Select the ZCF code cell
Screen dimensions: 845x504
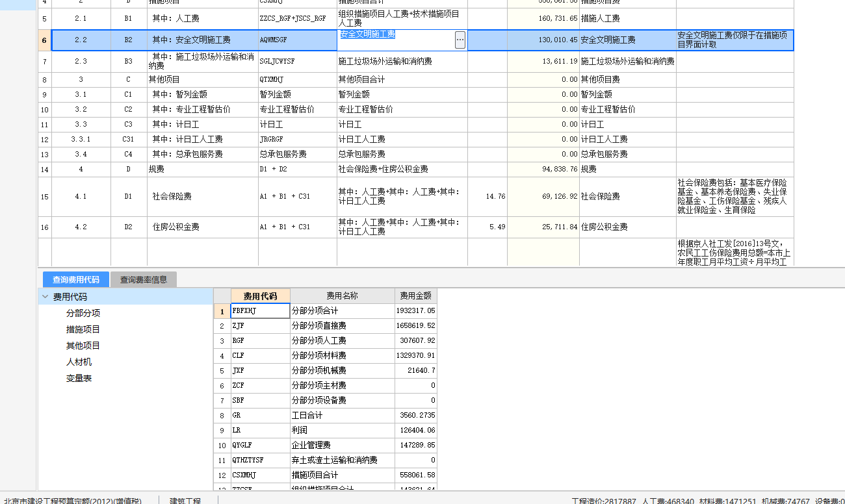click(260, 385)
